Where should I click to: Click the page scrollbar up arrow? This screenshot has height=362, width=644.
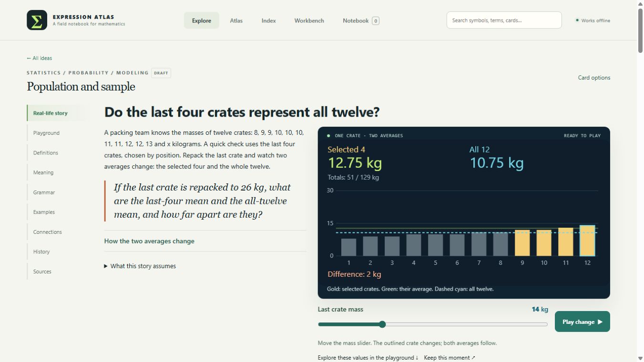[640, 4]
